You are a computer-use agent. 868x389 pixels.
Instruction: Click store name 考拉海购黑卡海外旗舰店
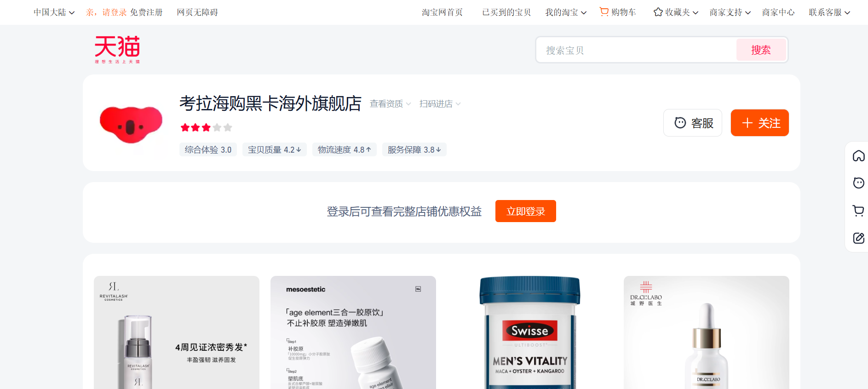click(270, 103)
